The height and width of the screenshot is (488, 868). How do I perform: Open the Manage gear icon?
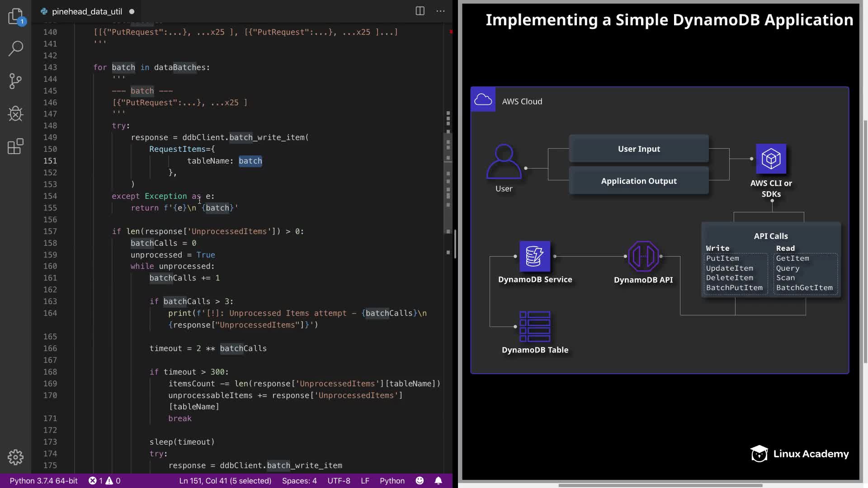[15, 457]
